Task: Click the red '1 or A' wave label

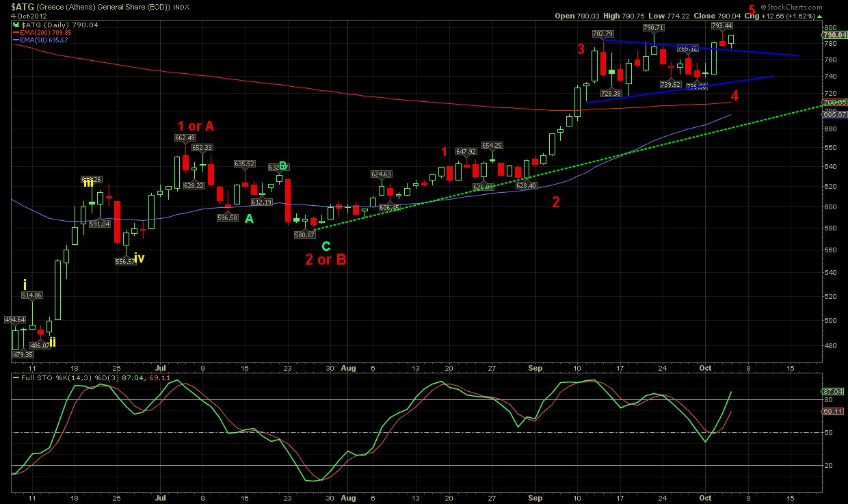Action: (196, 126)
